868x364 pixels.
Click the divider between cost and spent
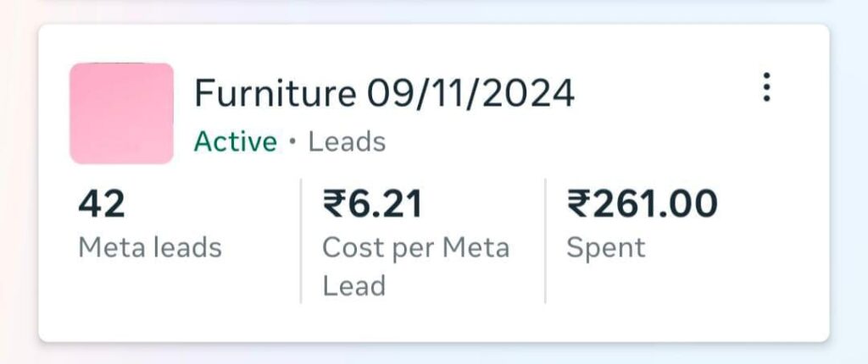(x=545, y=240)
